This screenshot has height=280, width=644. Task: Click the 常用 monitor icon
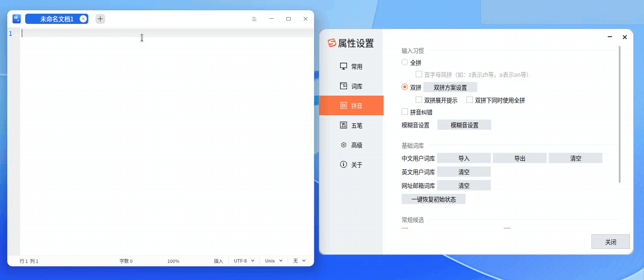point(343,66)
